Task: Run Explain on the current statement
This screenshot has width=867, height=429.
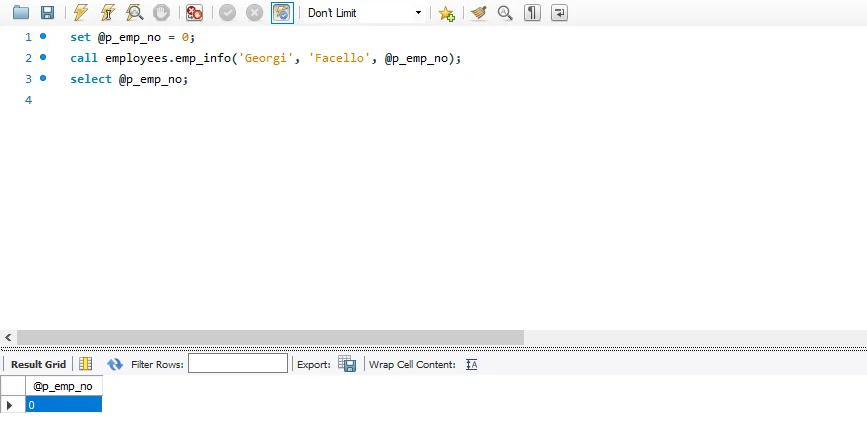Action: 134,13
